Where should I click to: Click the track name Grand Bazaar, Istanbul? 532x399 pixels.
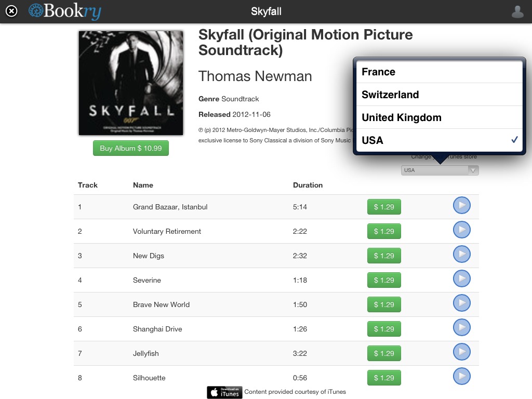(x=170, y=207)
